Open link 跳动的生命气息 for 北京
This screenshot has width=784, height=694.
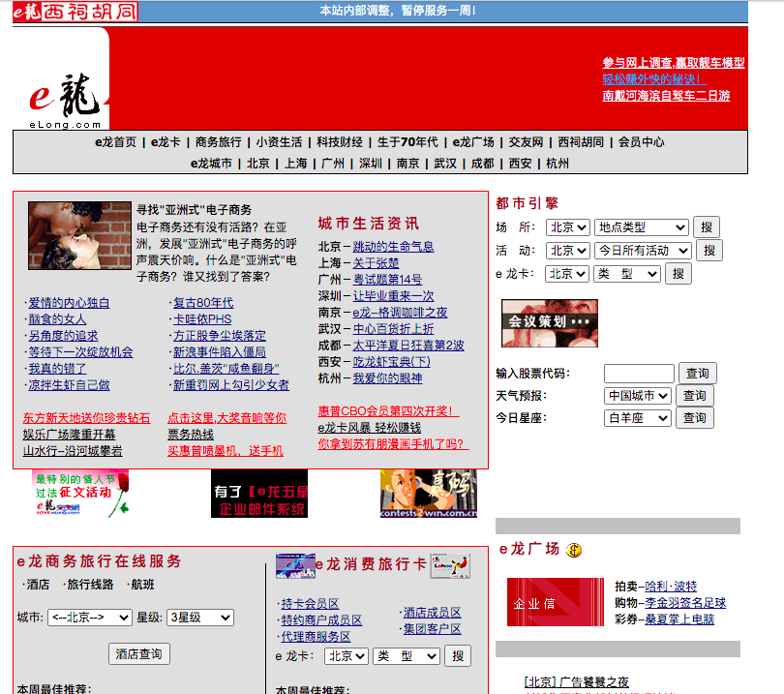tap(394, 247)
